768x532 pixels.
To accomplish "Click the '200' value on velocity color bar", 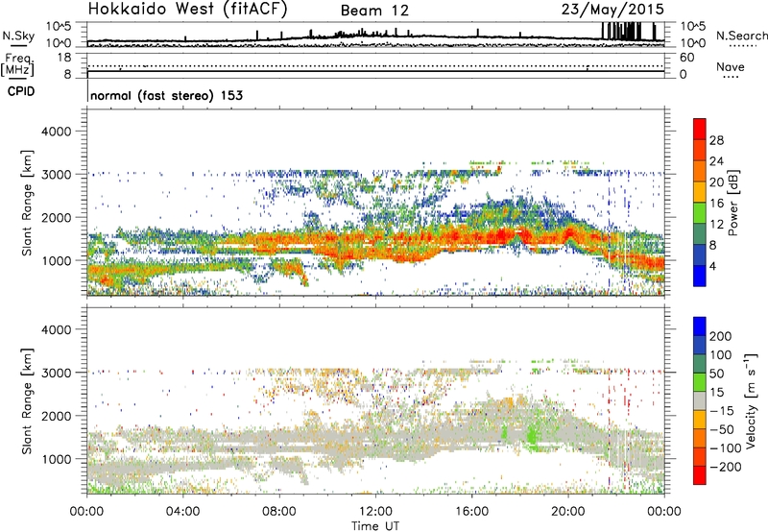I will (x=721, y=336).
